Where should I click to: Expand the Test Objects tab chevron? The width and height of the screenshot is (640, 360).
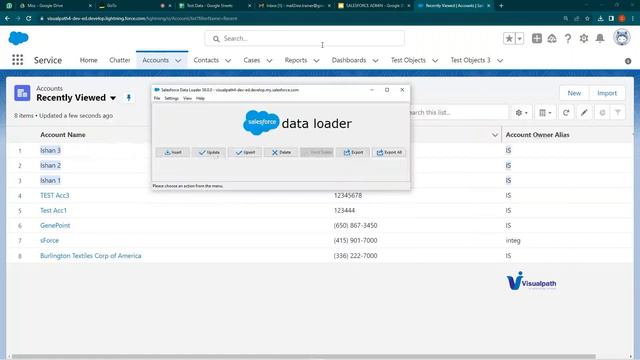(x=435, y=60)
